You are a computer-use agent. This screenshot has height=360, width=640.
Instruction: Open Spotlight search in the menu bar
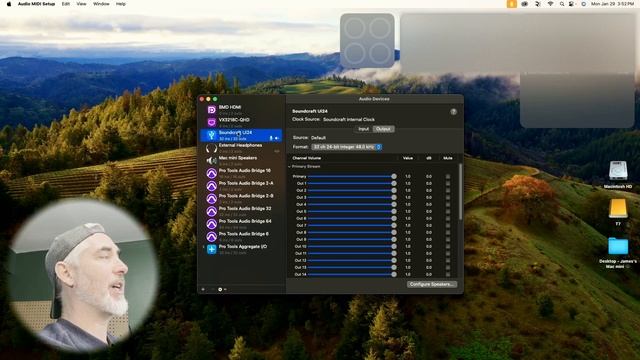click(x=562, y=4)
